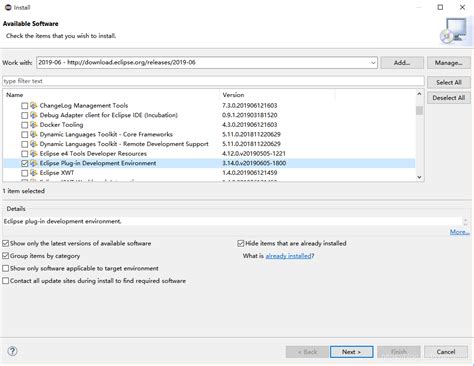Click the software list scroll up arrow

419,95
